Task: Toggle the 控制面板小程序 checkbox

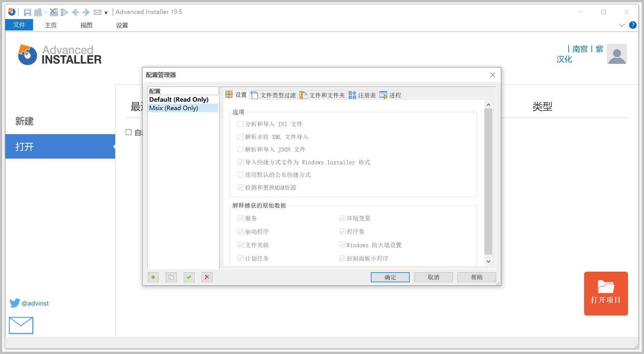Action: coord(342,259)
